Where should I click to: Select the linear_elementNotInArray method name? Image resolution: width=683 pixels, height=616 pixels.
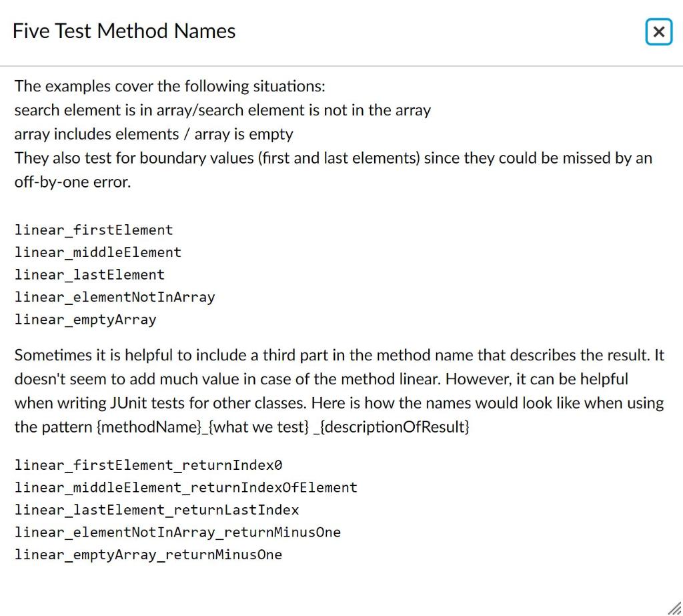(114, 297)
